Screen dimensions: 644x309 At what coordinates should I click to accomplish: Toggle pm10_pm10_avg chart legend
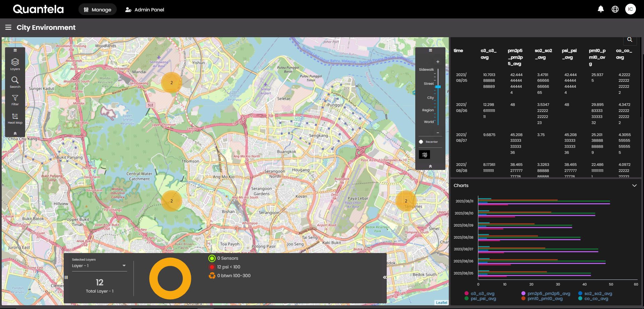coord(542,299)
